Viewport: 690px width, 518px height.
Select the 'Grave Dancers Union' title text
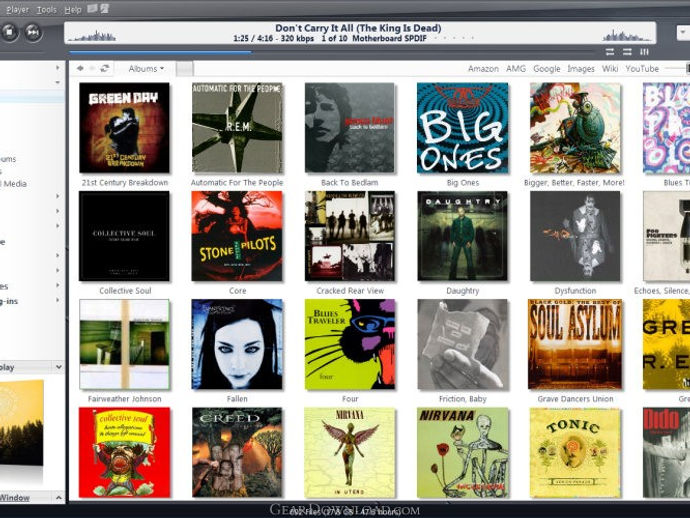(575, 399)
